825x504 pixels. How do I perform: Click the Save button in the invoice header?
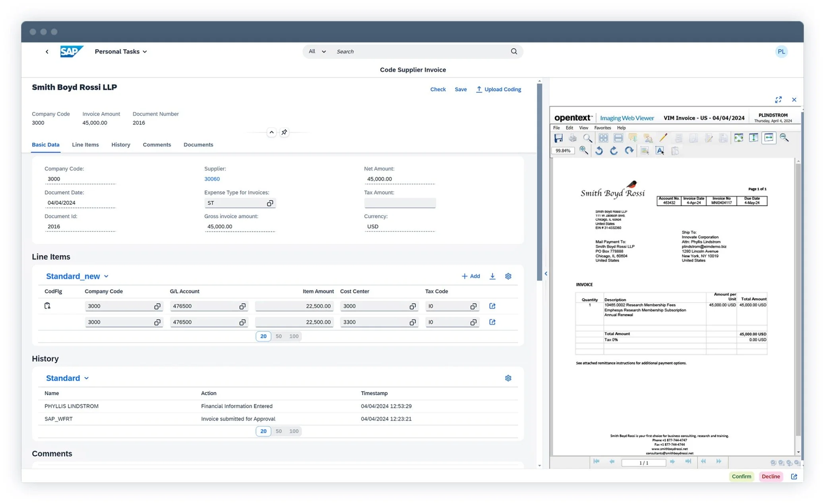tap(461, 89)
